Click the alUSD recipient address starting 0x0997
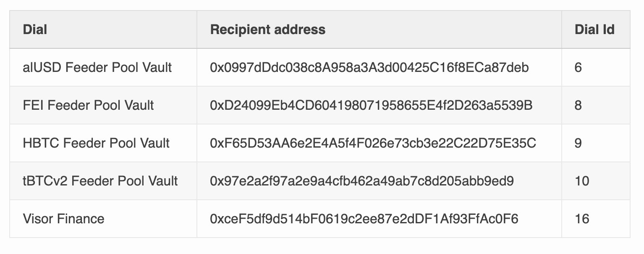 click(x=369, y=67)
